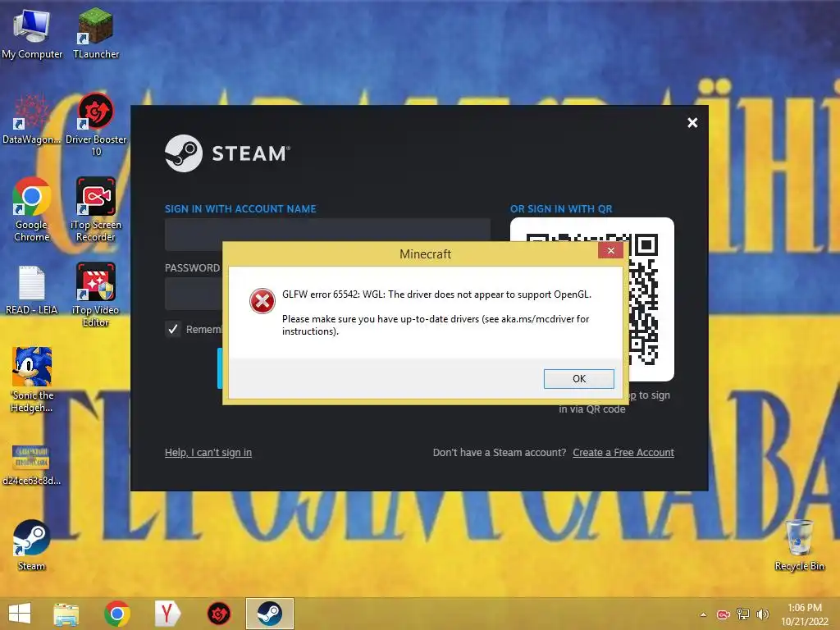Open My Computer desktop icon
840x630 pixels.
32,34
